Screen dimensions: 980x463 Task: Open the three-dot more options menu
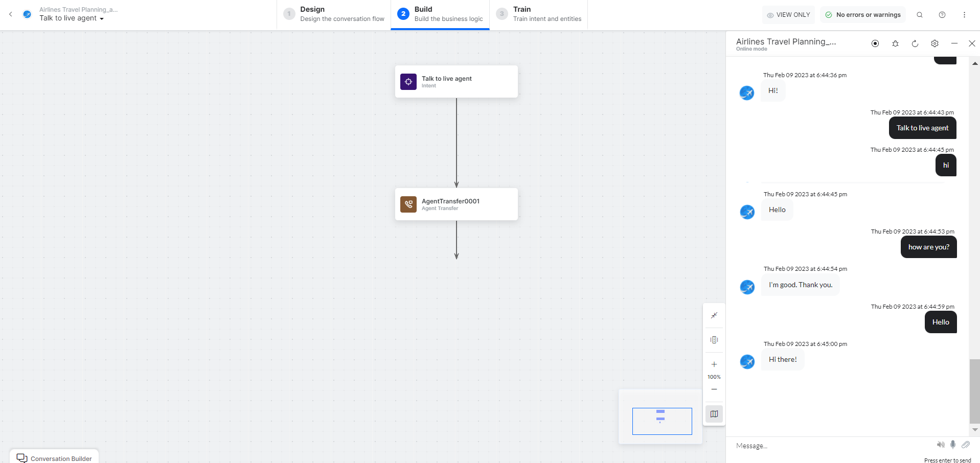tap(964, 15)
